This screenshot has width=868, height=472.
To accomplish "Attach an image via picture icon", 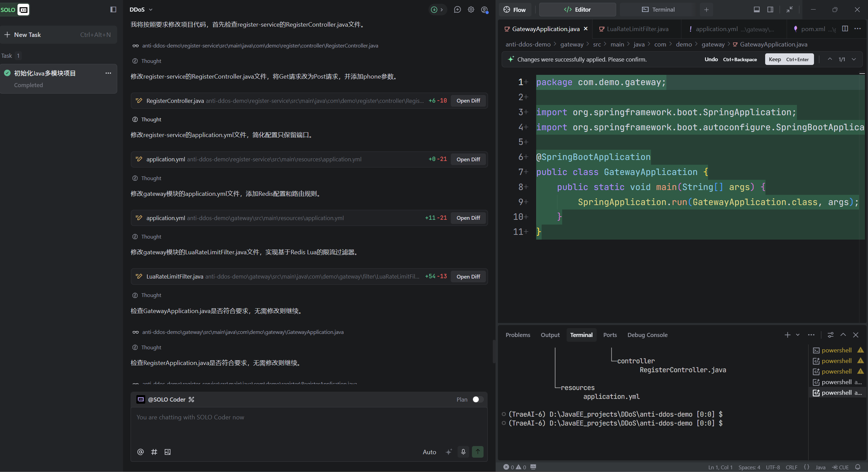I will [167, 452].
